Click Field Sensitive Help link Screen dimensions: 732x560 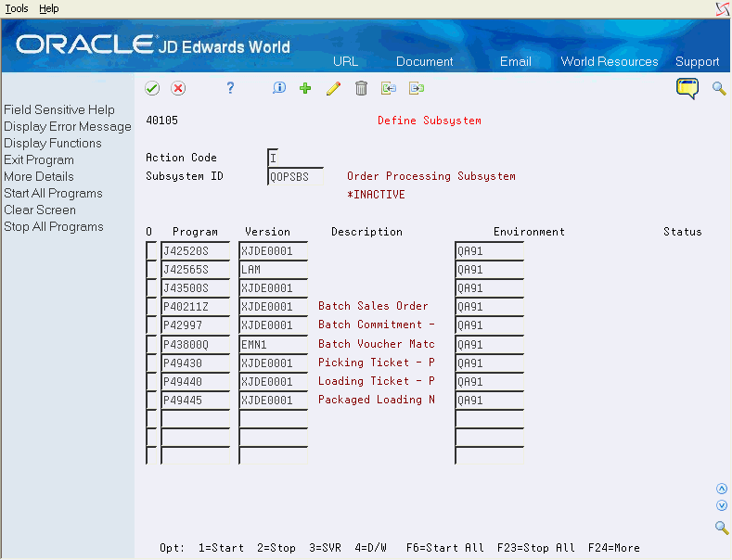[59, 109]
